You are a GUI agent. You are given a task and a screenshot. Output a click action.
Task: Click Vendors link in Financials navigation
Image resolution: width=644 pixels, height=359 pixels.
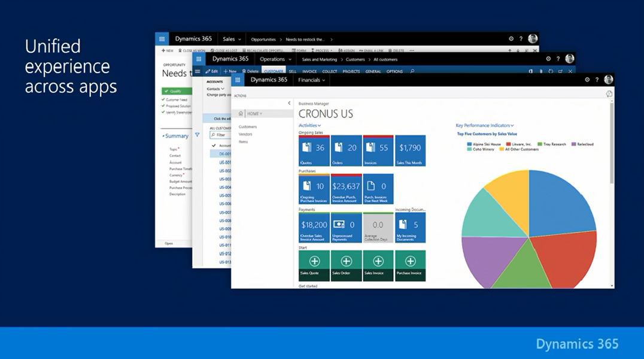[245, 134]
